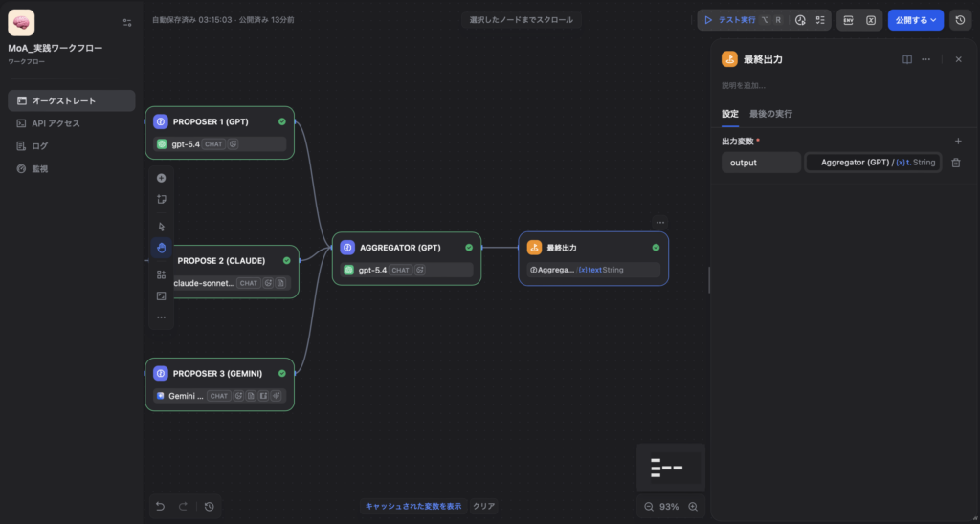Open run history clock-play icon
The height and width of the screenshot is (524, 980).
[801, 20]
